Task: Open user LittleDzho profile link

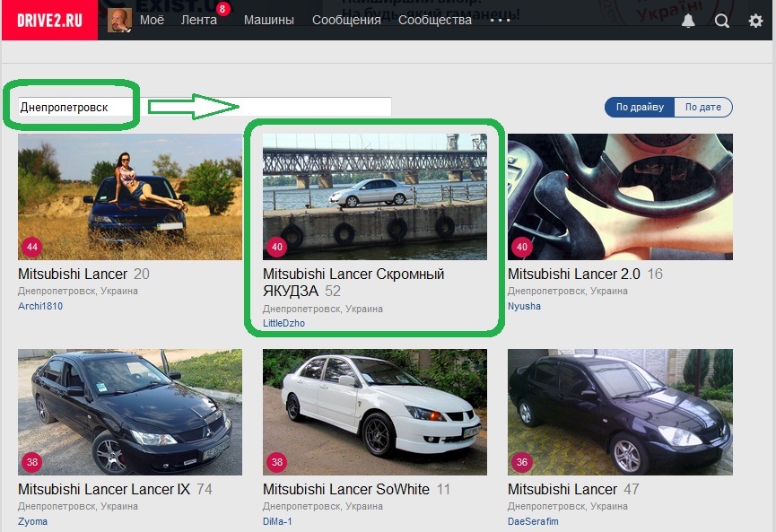Action: click(x=283, y=323)
